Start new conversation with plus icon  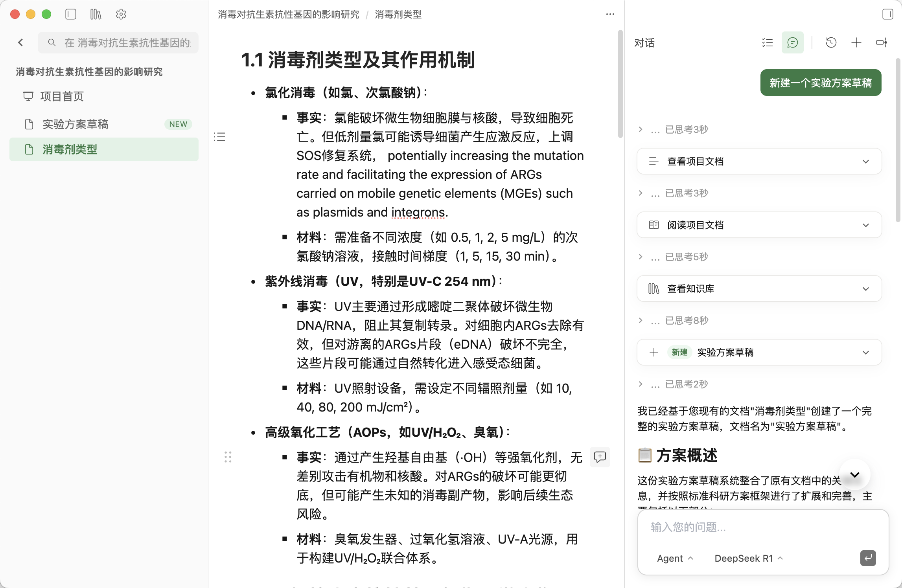856,42
